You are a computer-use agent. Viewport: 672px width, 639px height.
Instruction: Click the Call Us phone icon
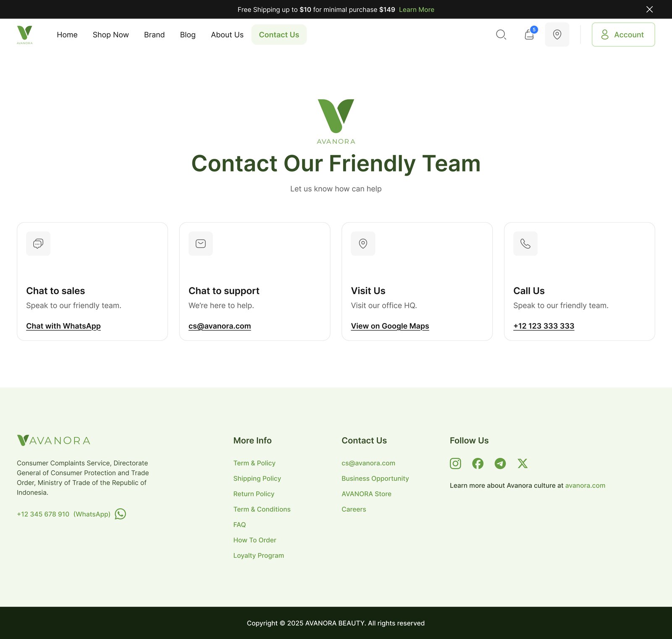coord(525,244)
